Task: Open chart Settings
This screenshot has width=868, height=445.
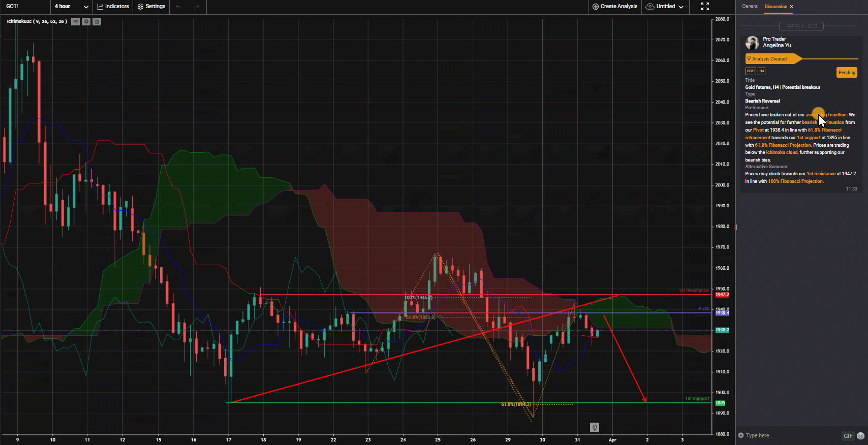Action: click(x=151, y=7)
